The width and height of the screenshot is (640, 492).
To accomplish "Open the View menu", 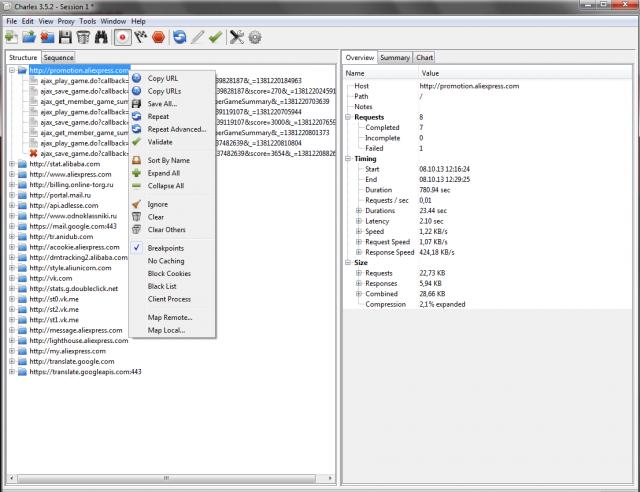I will [x=46, y=21].
